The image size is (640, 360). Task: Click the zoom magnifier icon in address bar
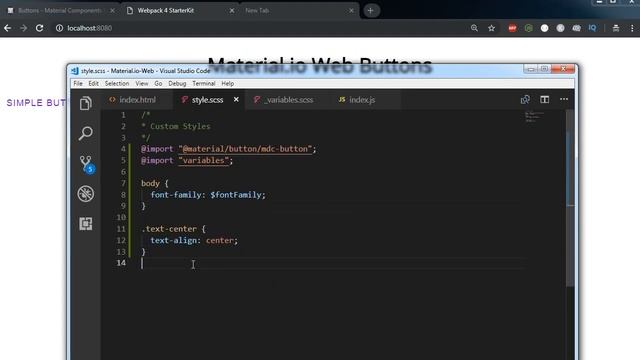474,28
